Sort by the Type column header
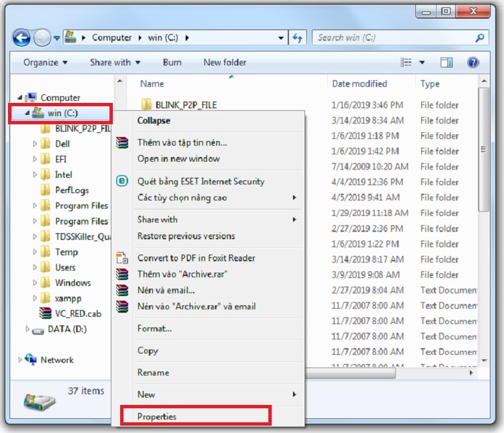The width and height of the screenshot is (504, 433). [x=430, y=84]
